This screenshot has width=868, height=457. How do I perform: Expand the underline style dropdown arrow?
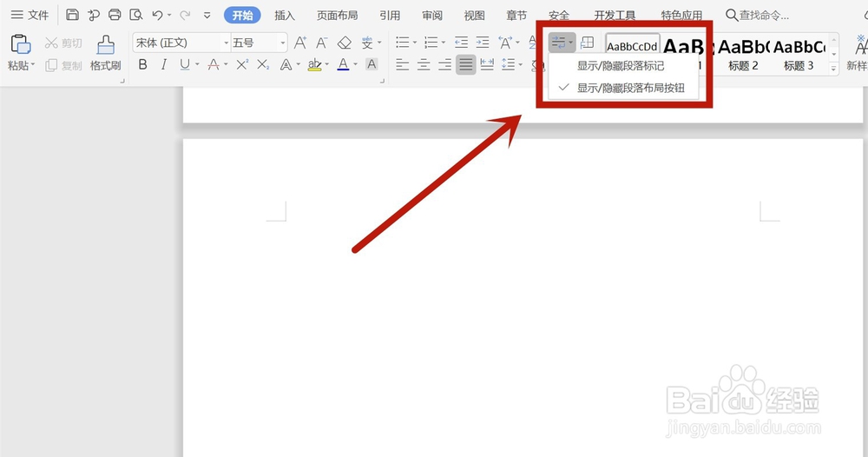[x=197, y=65]
